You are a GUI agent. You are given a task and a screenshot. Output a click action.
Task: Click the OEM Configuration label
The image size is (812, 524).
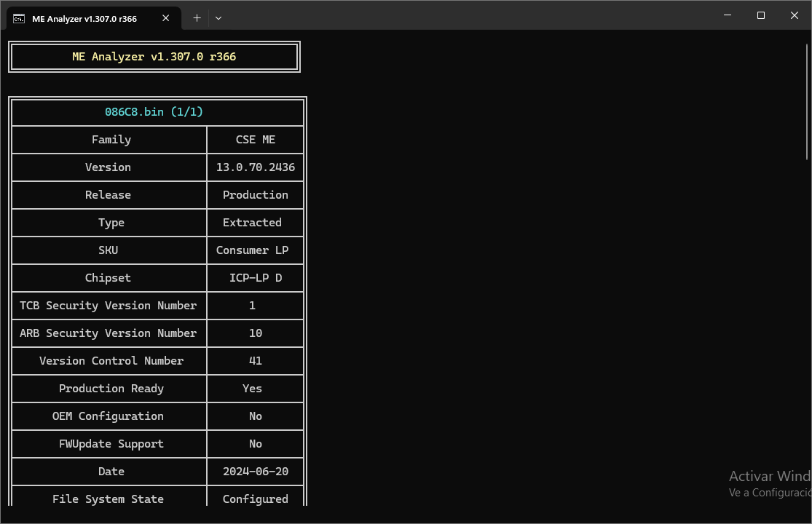(x=109, y=416)
